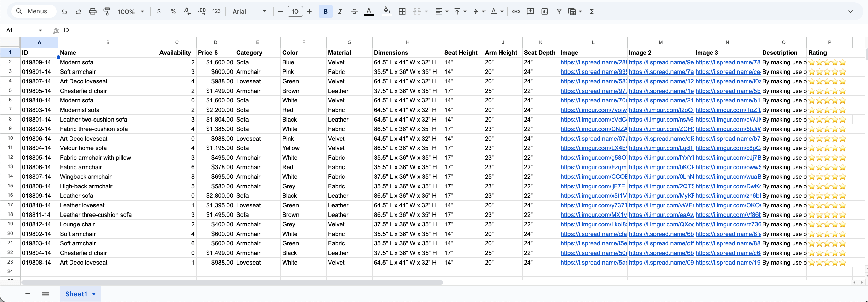Insert a link with link icon
Screen dimensions: 868x302
(516, 12)
